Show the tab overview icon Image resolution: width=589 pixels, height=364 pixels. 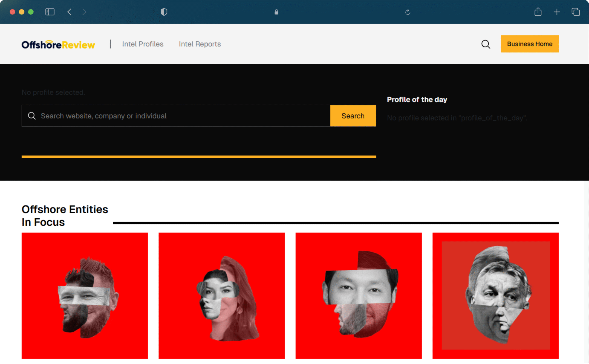click(x=575, y=12)
